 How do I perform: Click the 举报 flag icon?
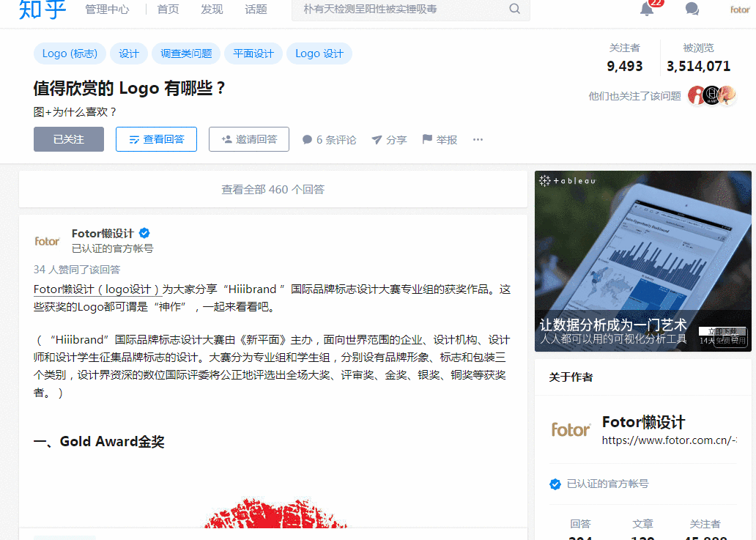coord(439,139)
